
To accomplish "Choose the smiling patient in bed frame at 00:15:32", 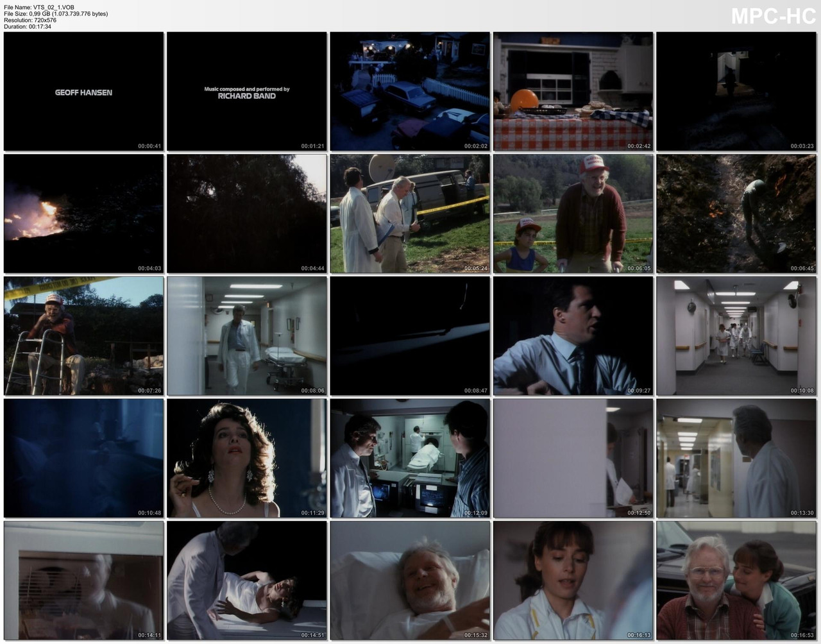I will click(410, 580).
